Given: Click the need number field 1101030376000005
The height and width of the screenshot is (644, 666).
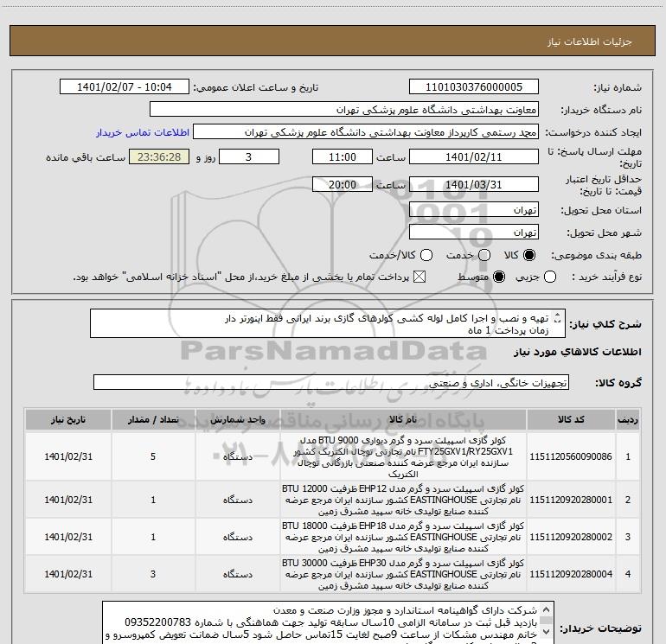Looking at the screenshot, I should [x=474, y=87].
